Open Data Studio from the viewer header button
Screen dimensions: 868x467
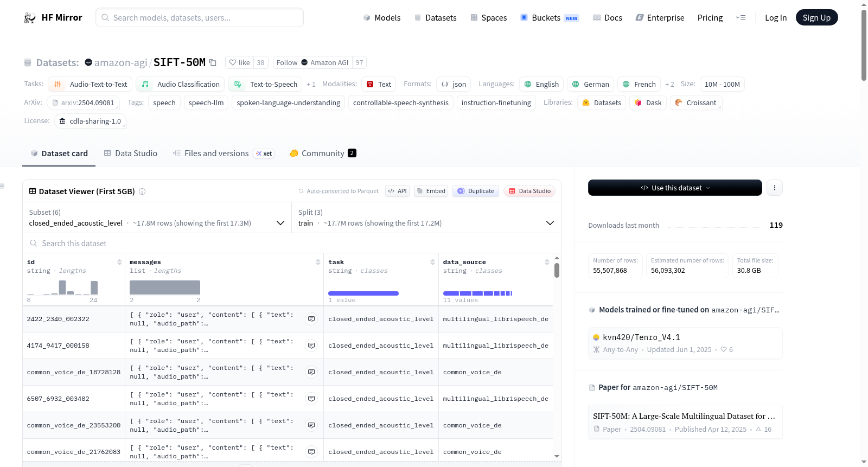[529, 191]
